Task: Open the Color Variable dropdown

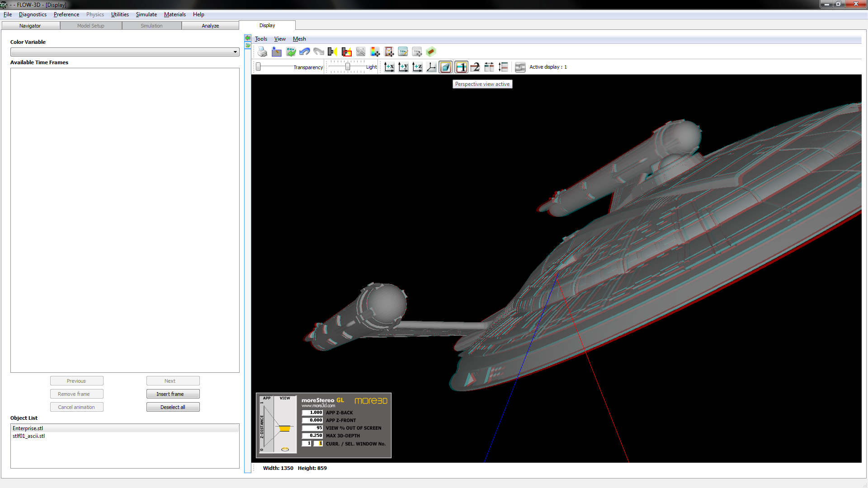Action: (125, 52)
